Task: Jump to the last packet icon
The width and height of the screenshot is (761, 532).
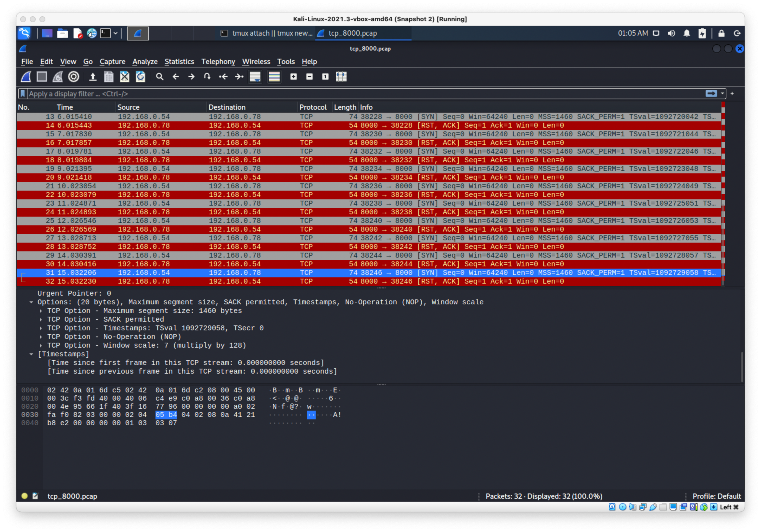Action: coord(239,77)
